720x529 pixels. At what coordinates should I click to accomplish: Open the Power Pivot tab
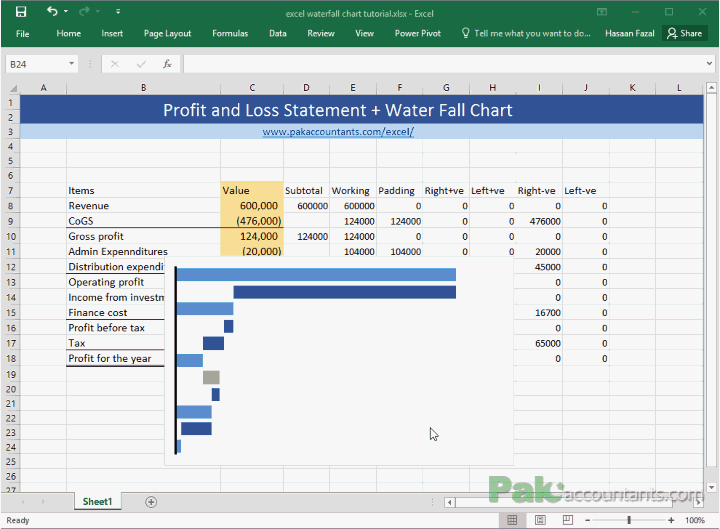(x=417, y=34)
